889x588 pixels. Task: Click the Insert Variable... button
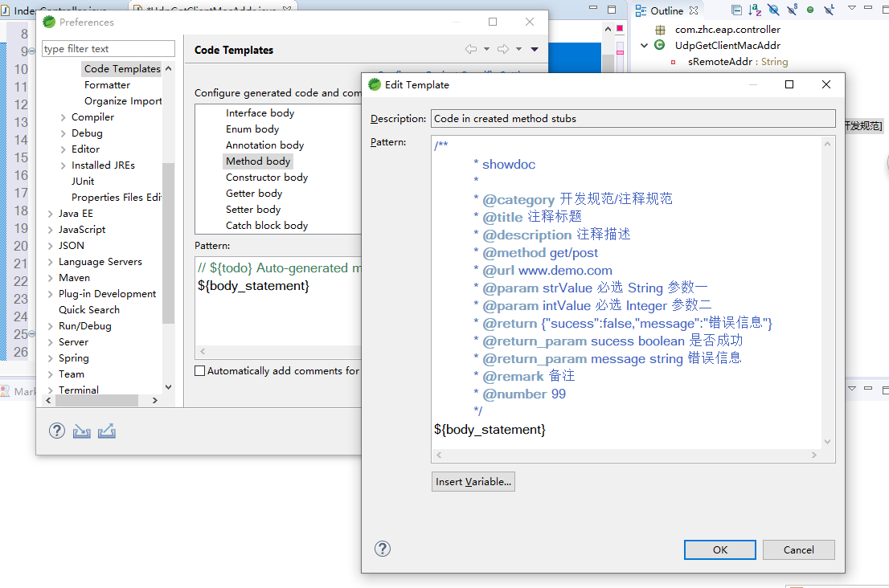click(x=473, y=482)
